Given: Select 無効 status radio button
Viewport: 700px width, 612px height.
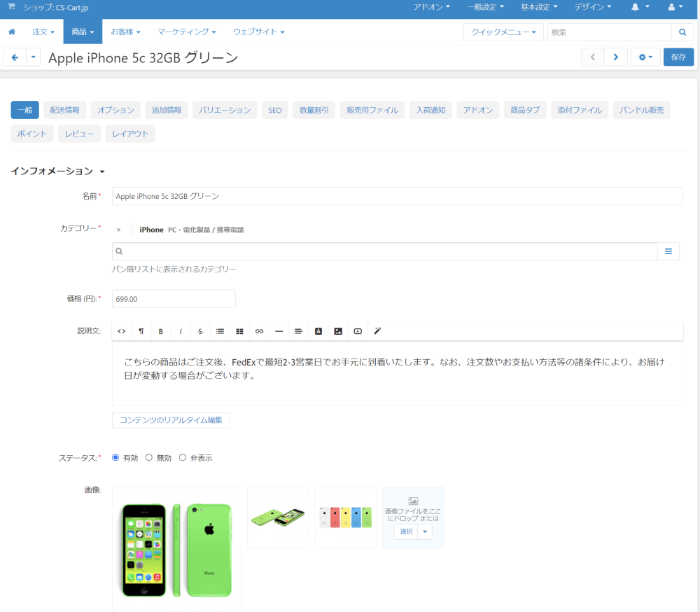Looking at the screenshot, I should tap(149, 457).
